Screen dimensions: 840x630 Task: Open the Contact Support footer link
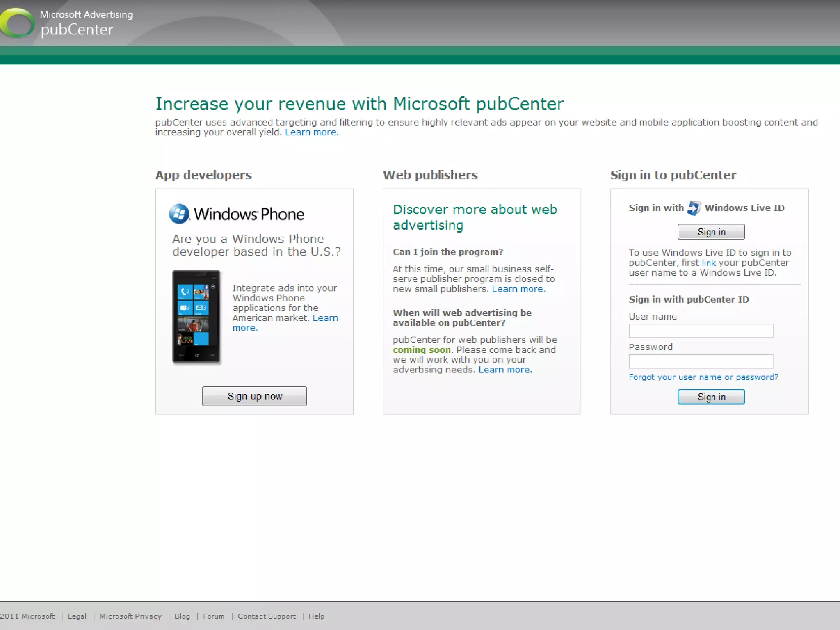click(x=267, y=616)
